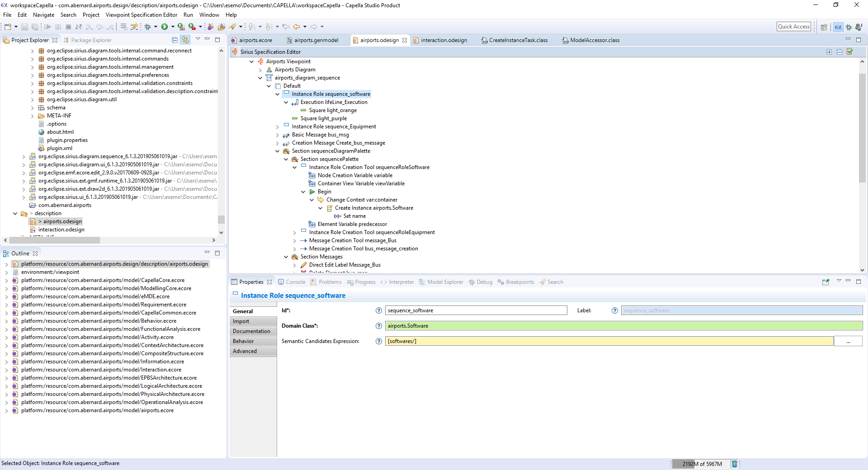The width and height of the screenshot is (868, 470).
Task: Click the Forward navigation arrow icon
Action: point(314,27)
